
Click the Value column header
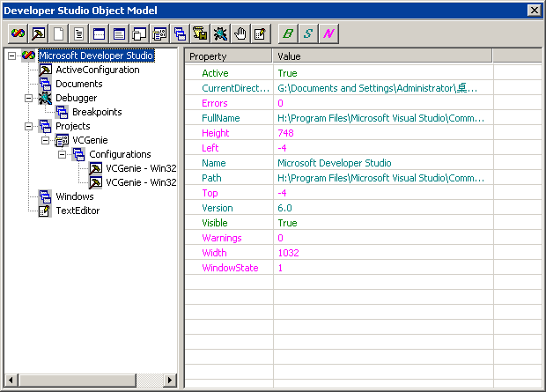click(383, 56)
